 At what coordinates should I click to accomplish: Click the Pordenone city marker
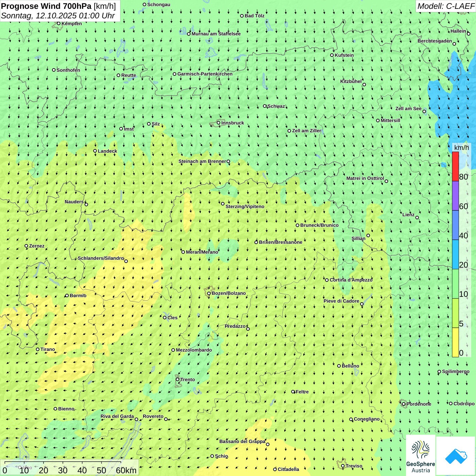[x=404, y=404]
